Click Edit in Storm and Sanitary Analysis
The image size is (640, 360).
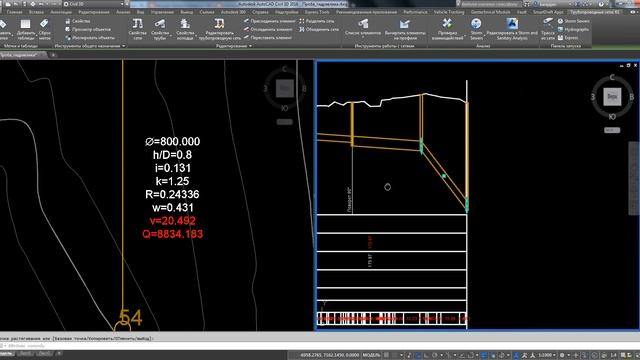click(x=512, y=29)
